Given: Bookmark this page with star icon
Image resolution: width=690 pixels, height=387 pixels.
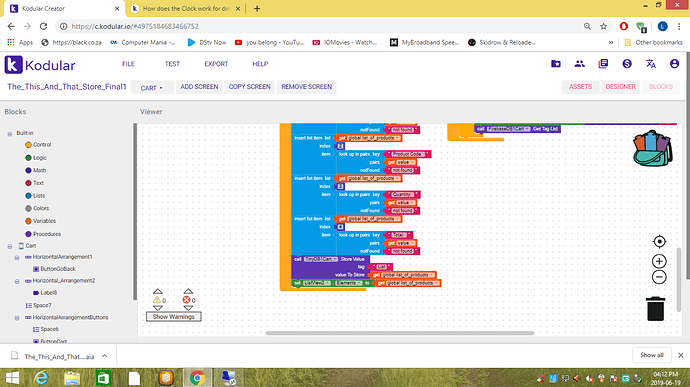Looking at the screenshot, I should (x=603, y=26).
